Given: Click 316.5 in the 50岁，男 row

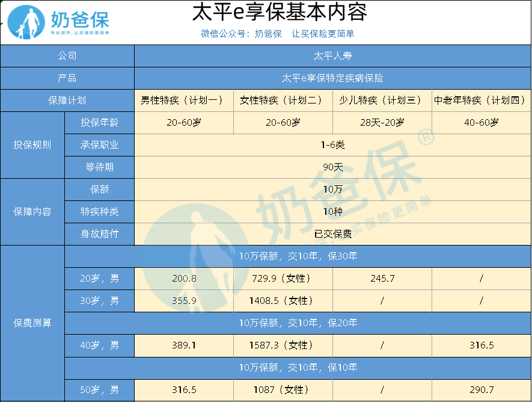Looking at the screenshot, I should 184,390.
